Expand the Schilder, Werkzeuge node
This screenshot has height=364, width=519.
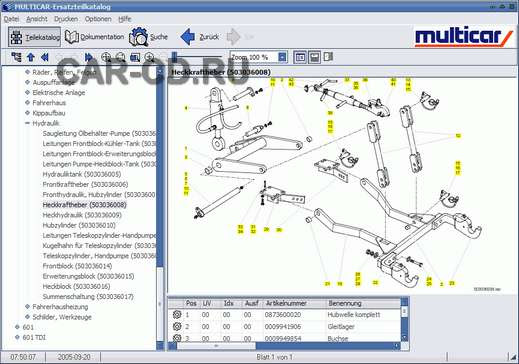pyautogui.click(x=28, y=317)
